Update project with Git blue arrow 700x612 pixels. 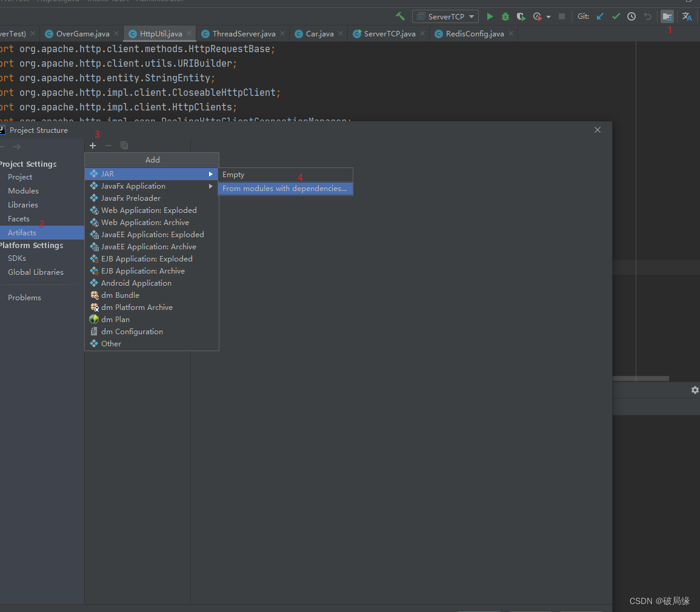600,16
